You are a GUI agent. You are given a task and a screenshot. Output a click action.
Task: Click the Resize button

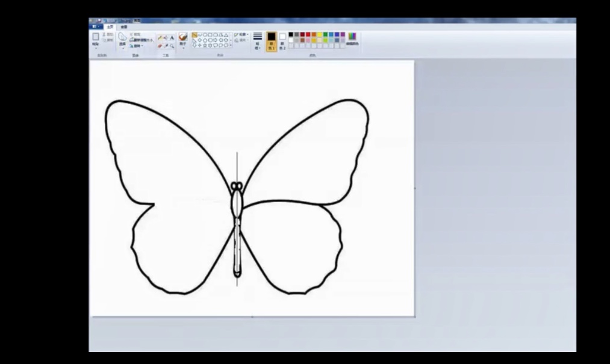pos(142,40)
